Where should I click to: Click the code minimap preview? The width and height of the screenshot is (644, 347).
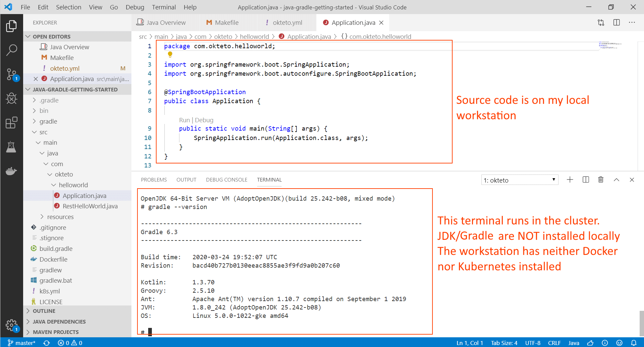coord(610,45)
